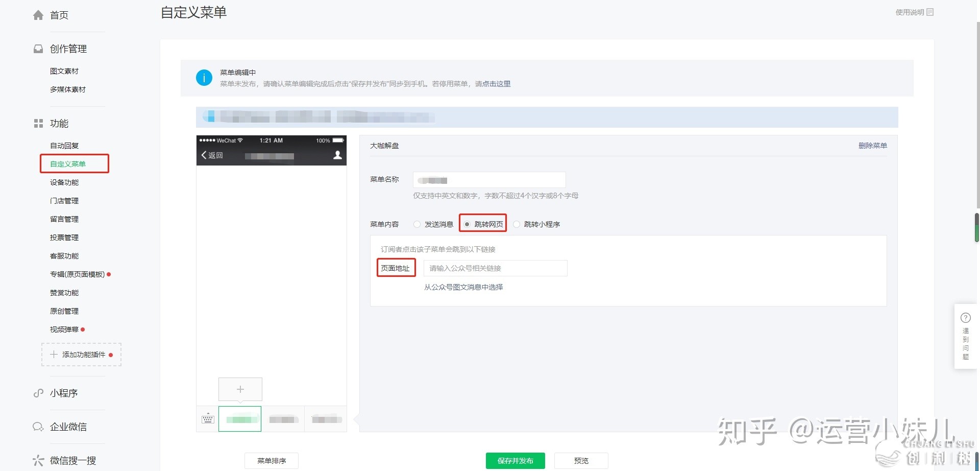Open 原创管理 in the sidebar
The width and height of the screenshot is (980, 471).
(x=64, y=311)
